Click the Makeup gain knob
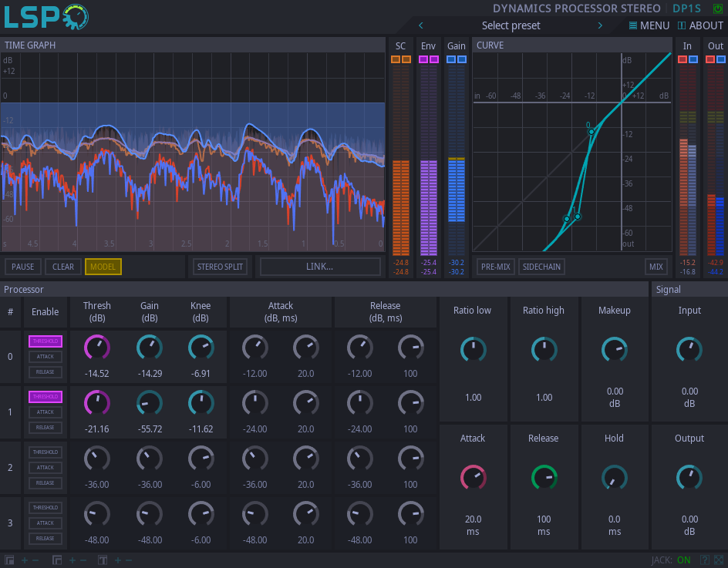The width and height of the screenshot is (728, 568). (615, 349)
